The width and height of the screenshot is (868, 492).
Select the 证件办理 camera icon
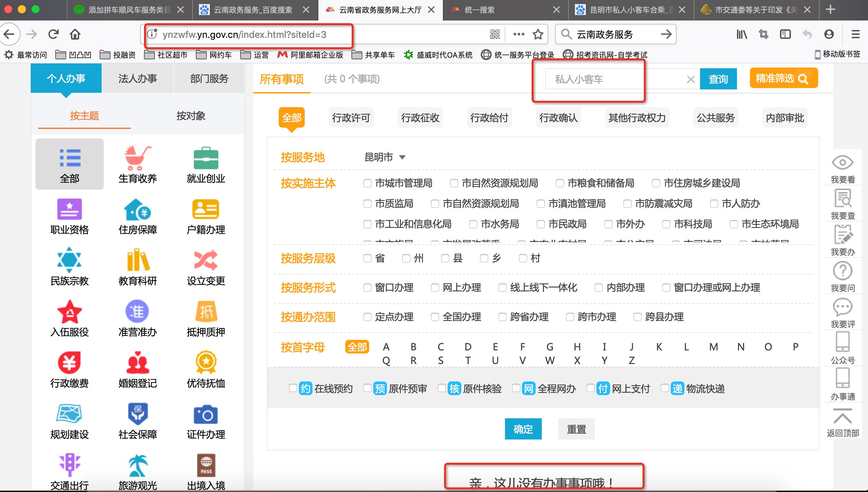tap(206, 415)
